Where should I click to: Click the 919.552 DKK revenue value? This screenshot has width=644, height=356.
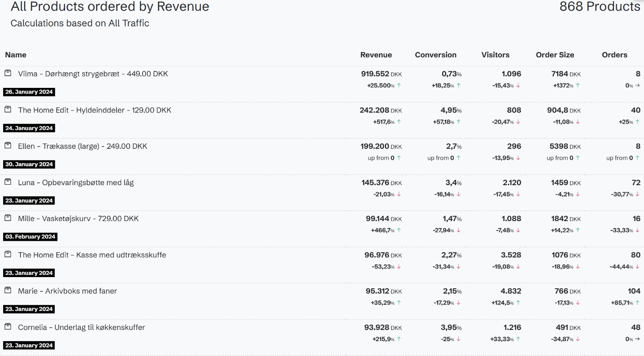tap(381, 74)
